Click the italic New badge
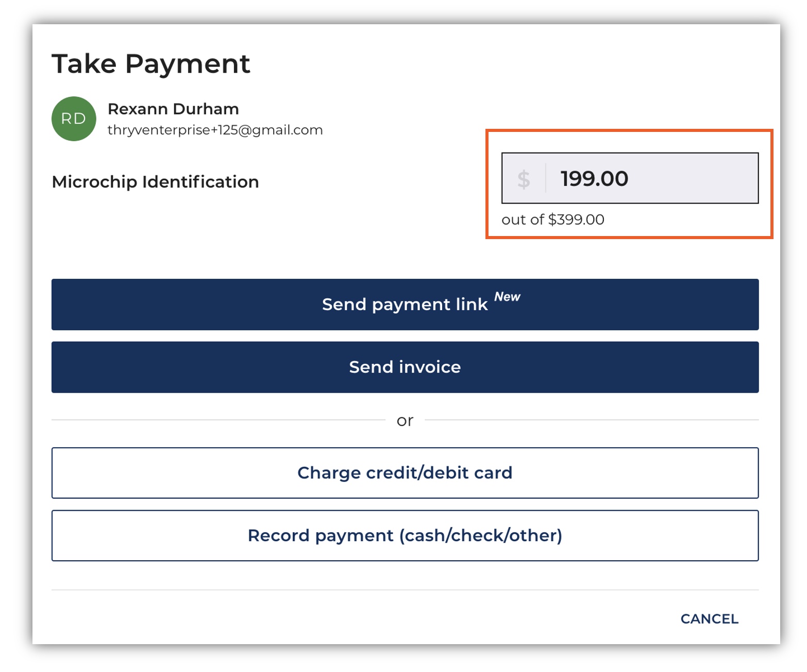 click(507, 297)
